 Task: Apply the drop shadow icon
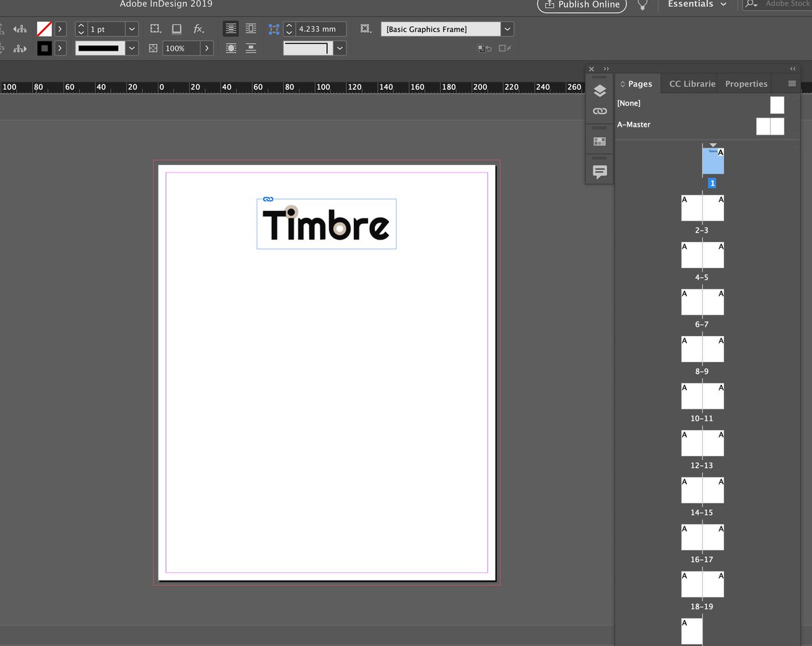click(177, 29)
